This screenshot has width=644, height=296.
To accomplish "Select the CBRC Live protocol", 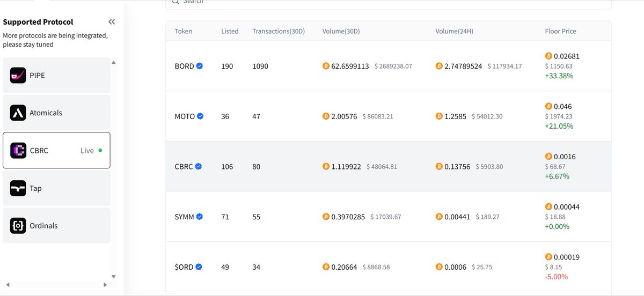I will [56, 151].
